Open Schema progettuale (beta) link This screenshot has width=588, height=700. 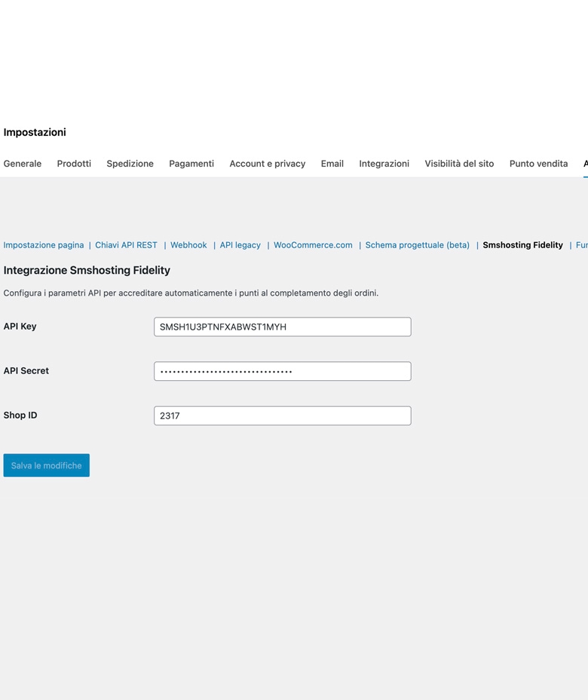point(418,245)
